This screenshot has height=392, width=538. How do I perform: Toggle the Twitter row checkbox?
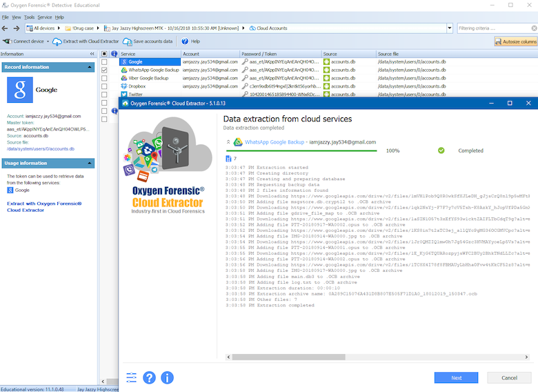(x=104, y=95)
